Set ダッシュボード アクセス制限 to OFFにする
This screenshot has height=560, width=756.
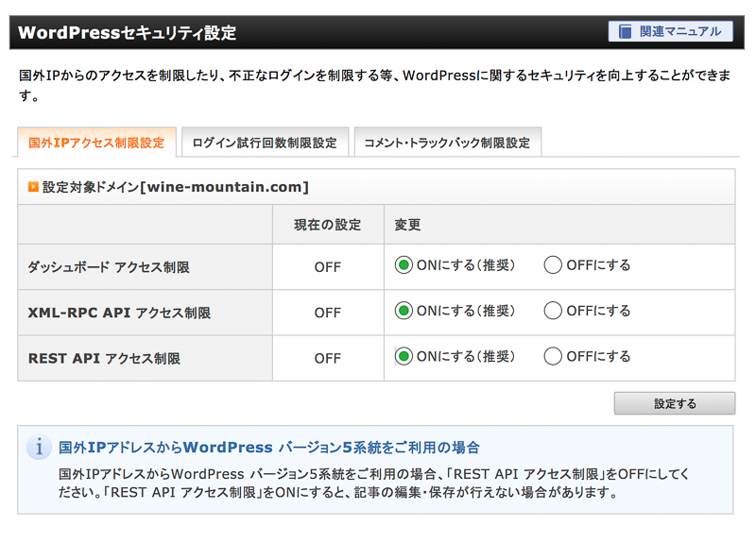553,265
